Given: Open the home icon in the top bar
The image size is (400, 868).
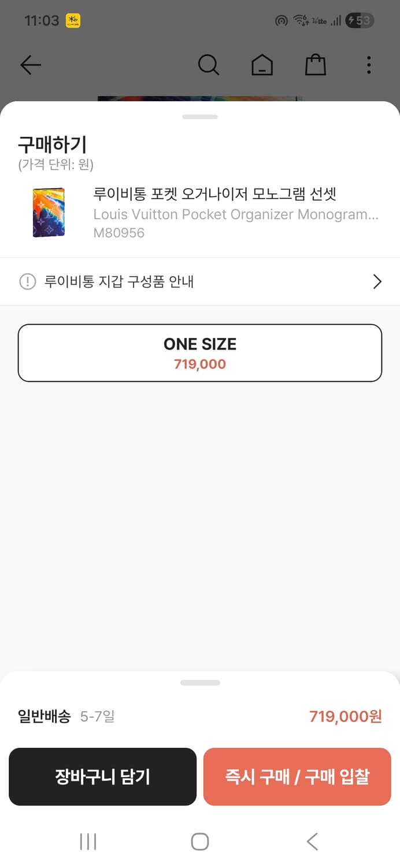Looking at the screenshot, I should (262, 65).
